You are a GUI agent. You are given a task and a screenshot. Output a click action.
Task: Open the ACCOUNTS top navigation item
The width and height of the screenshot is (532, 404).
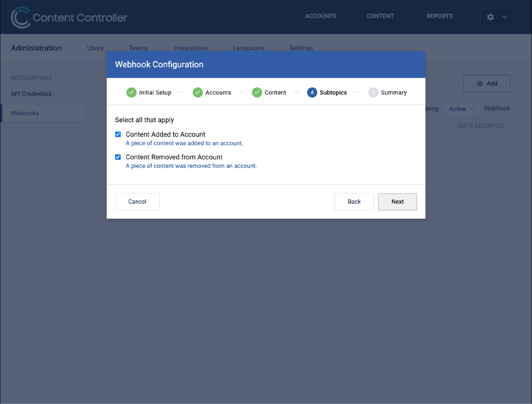[x=321, y=16]
